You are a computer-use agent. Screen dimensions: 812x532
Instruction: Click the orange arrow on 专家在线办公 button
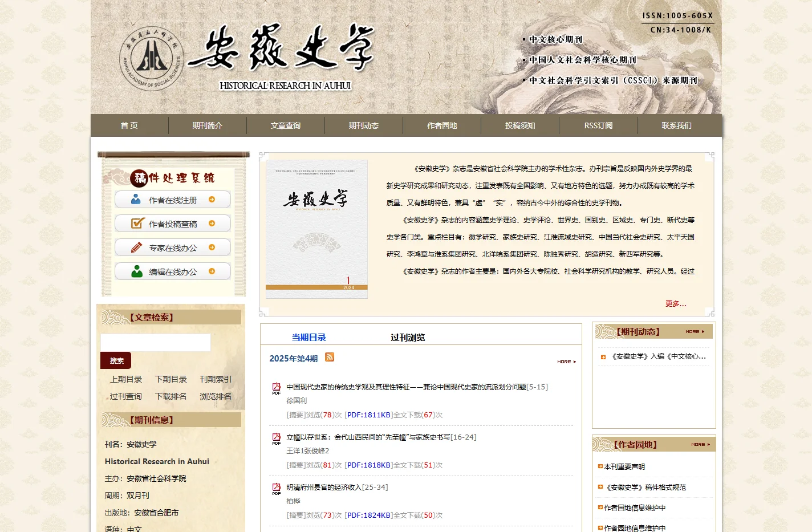pos(212,247)
